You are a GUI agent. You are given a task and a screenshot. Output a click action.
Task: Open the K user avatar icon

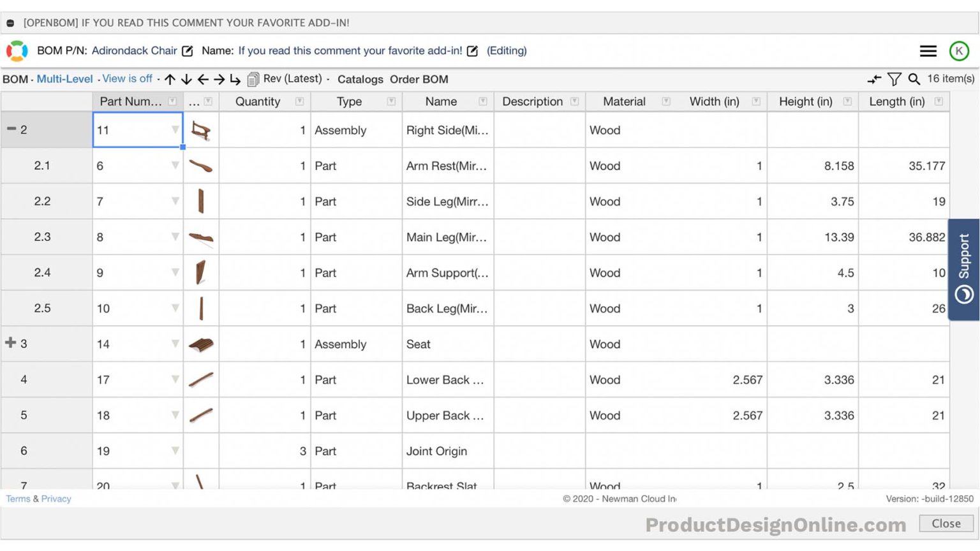[x=960, y=51]
